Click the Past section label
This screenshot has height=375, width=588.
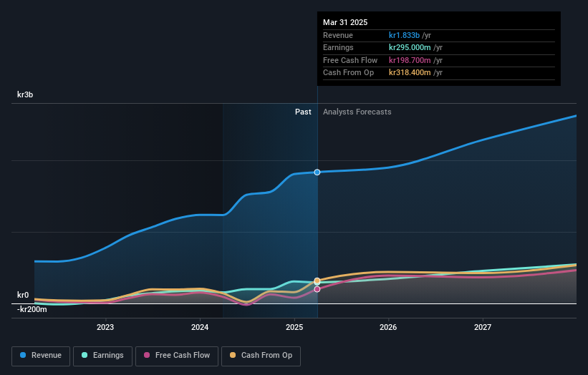303,112
